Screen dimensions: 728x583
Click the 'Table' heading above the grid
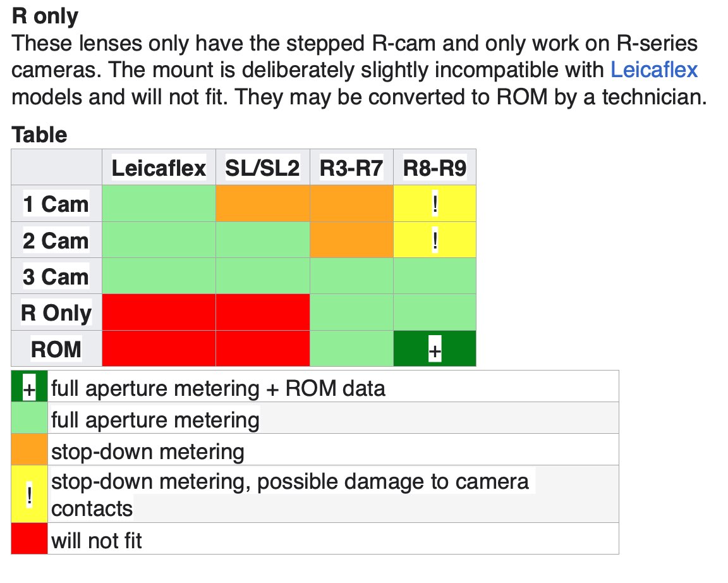[39, 135]
